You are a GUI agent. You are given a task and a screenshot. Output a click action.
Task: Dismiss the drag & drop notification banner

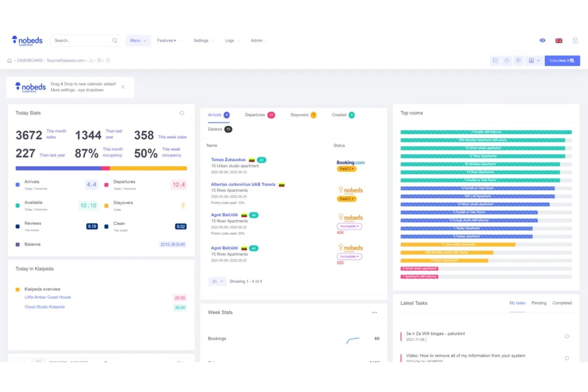tap(123, 87)
